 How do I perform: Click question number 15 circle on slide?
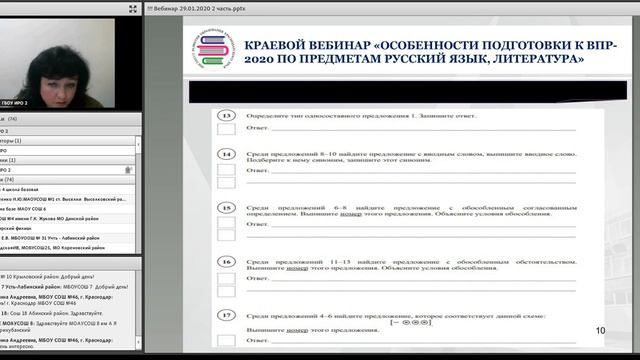pos(227,208)
